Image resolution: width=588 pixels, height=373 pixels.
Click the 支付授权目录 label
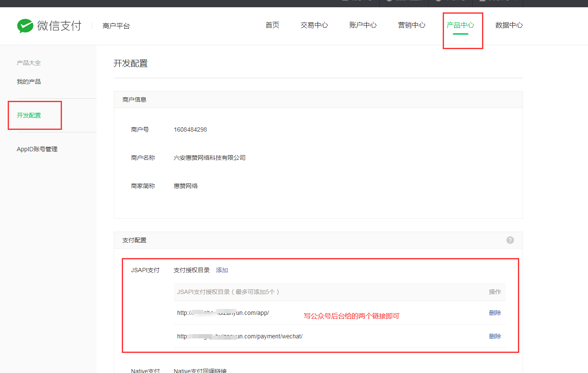(x=191, y=270)
